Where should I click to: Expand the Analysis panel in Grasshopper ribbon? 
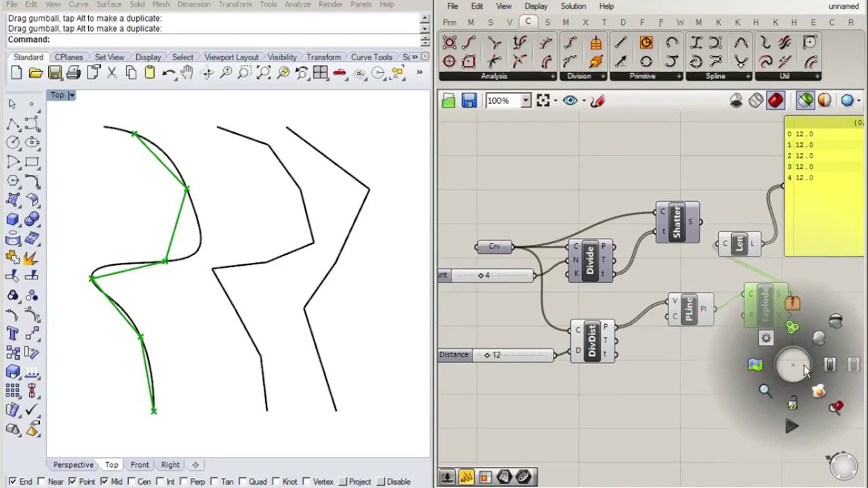553,77
